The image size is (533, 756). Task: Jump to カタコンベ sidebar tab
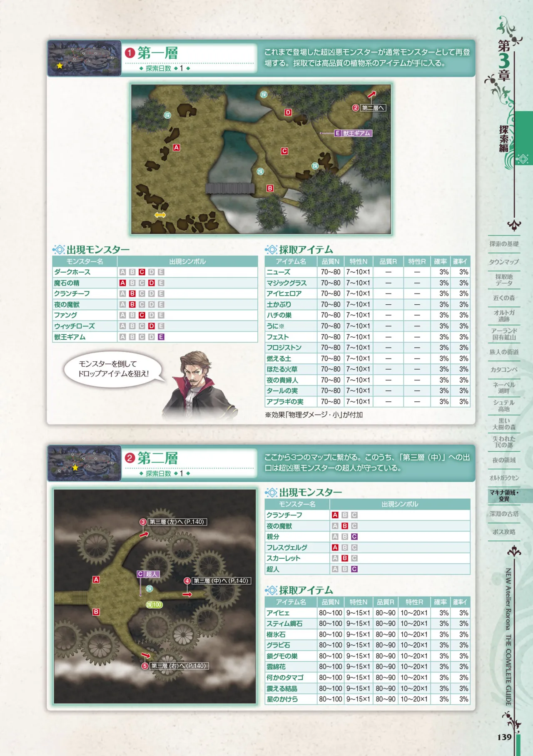(x=504, y=370)
